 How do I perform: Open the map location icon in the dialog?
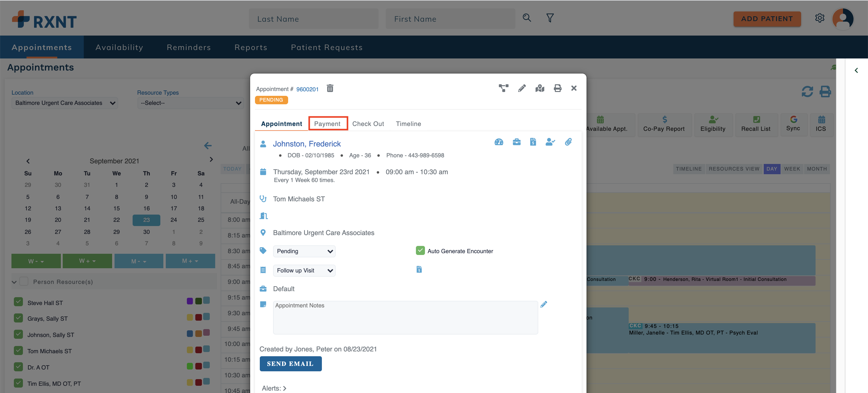click(540, 88)
